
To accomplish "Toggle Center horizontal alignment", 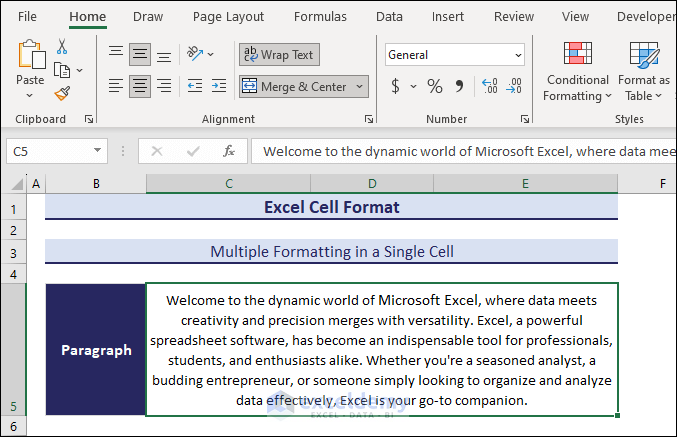I will tap(140, 86).
